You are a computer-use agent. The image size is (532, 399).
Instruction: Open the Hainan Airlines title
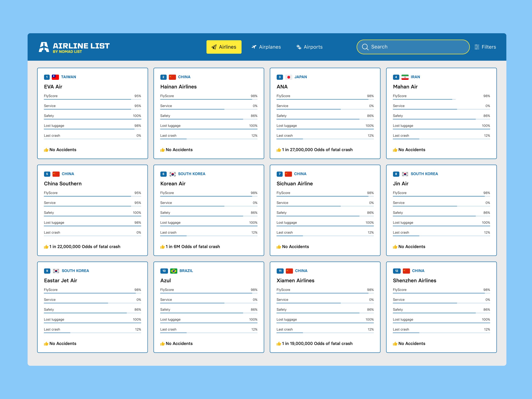coord(179,87)
